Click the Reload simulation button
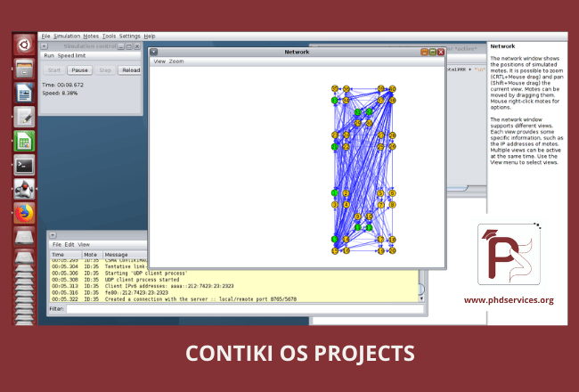The image size is (579, 392). (x=130, y=70)
